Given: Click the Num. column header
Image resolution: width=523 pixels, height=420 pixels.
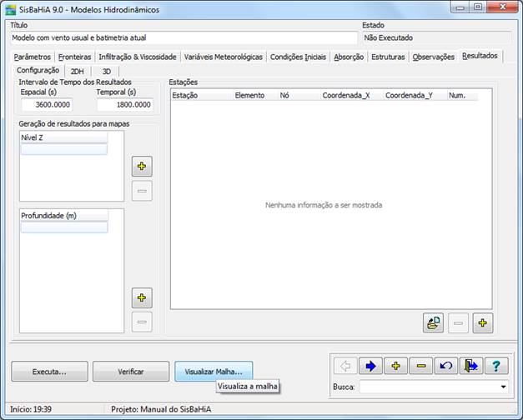Looking at the screenshot, I should point(462,95).
